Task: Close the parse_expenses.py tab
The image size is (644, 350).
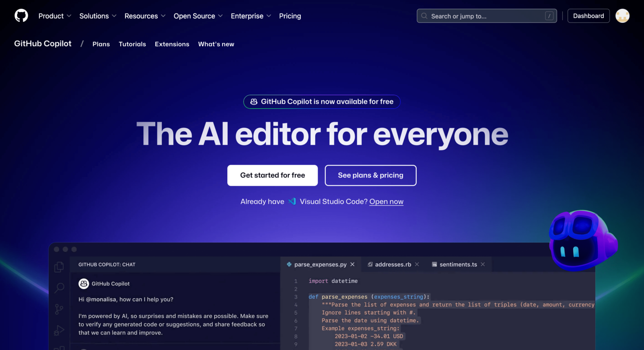Action: (353, 264)
